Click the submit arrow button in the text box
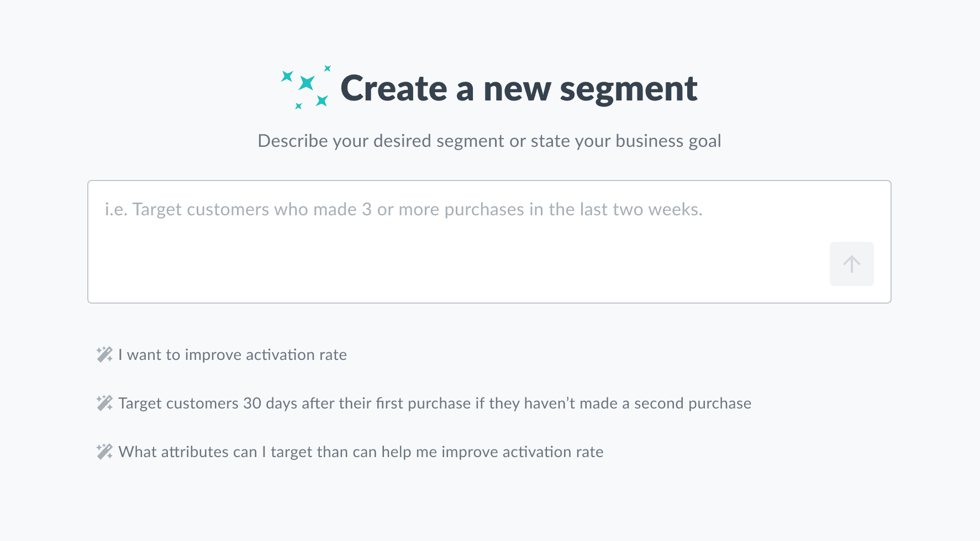 point(851,263)
